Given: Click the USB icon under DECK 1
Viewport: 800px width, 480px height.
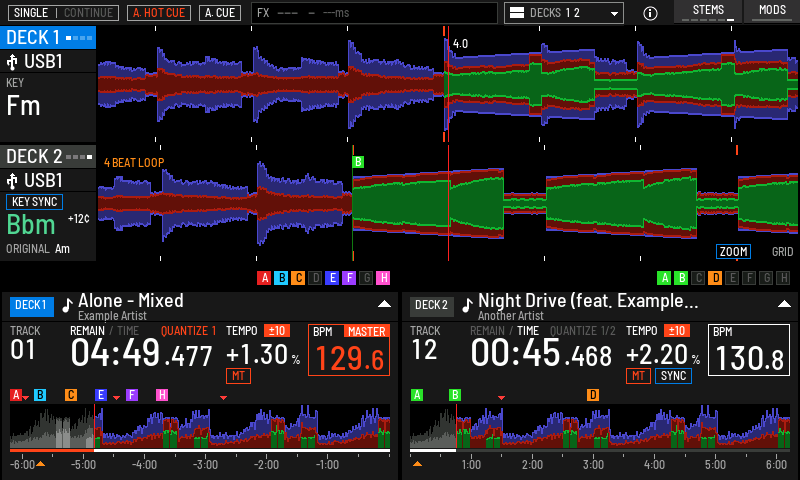Looking at the screenshot, I should (x=12, y=62).
